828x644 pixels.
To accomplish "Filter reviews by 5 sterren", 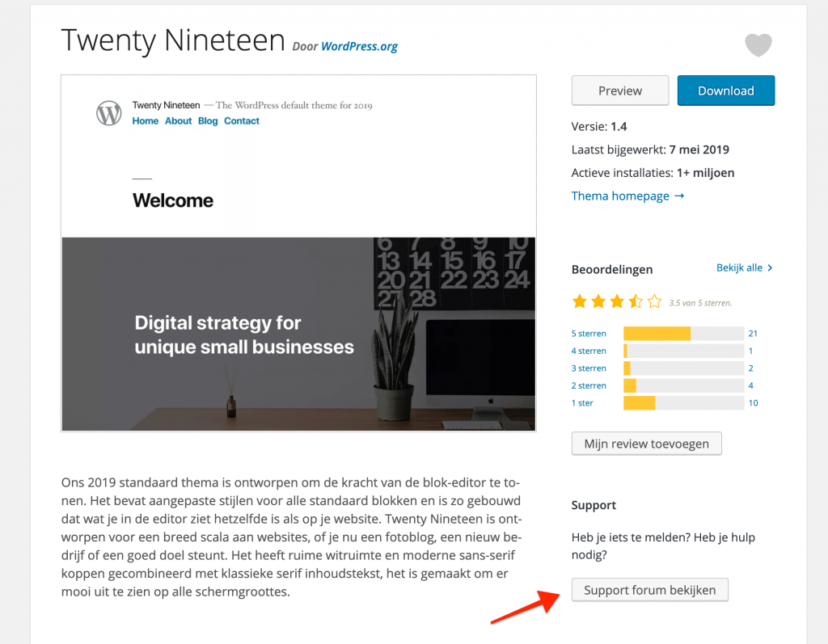I will point(589,334).
